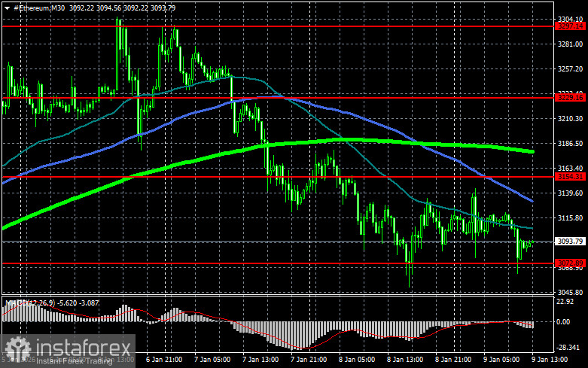Select the 3257.20 price scale value
This screenshot has width=588, height=368.
570,69
